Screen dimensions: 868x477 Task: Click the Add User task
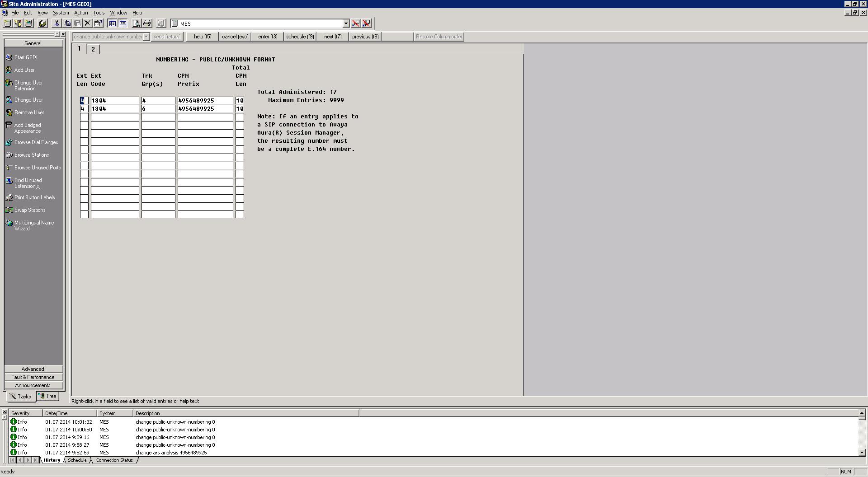24,70
